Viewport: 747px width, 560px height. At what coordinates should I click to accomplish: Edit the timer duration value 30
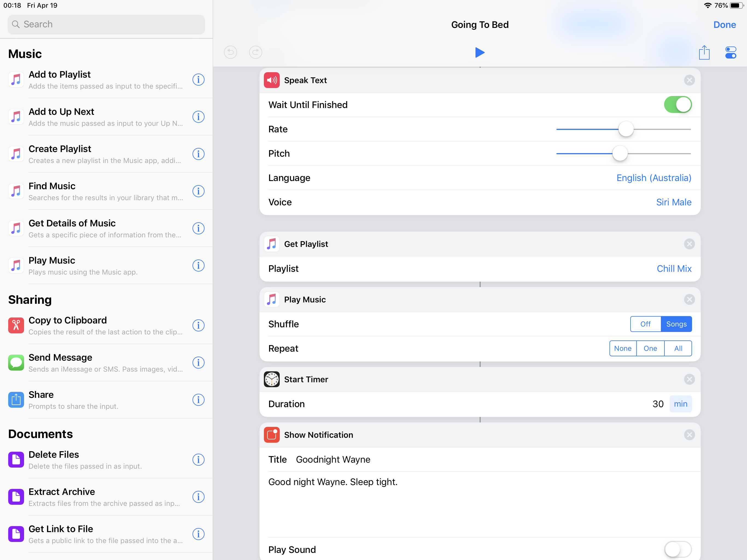pos(658,404)
